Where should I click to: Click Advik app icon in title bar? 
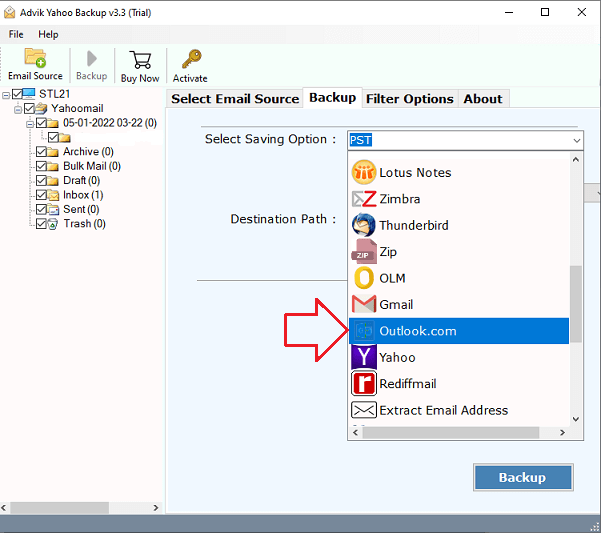tap(10, 13)
